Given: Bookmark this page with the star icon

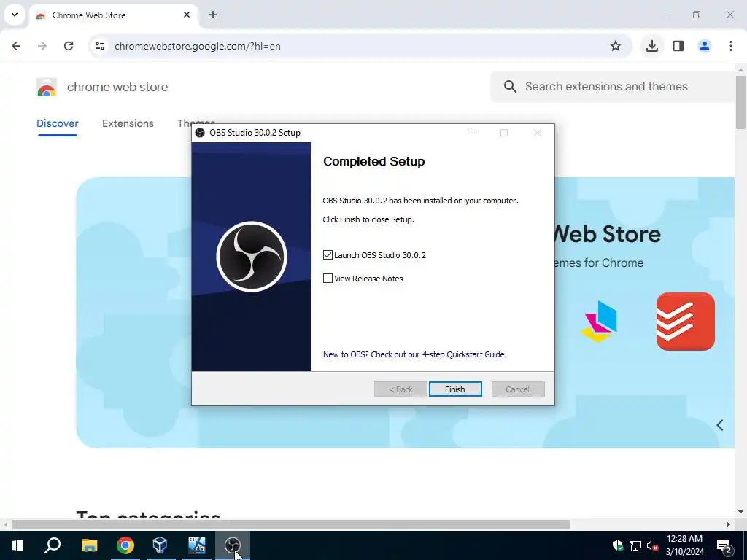Looking at the screenshot, I should (x=616, y=46).
